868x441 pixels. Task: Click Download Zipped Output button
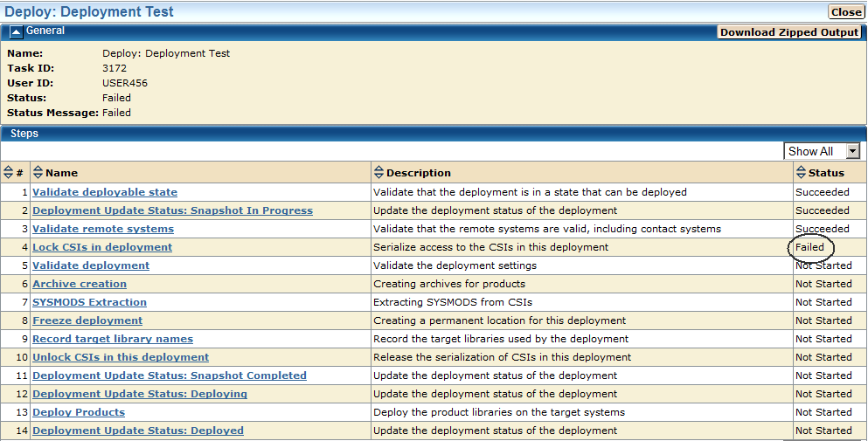click(x=788, y=32)
